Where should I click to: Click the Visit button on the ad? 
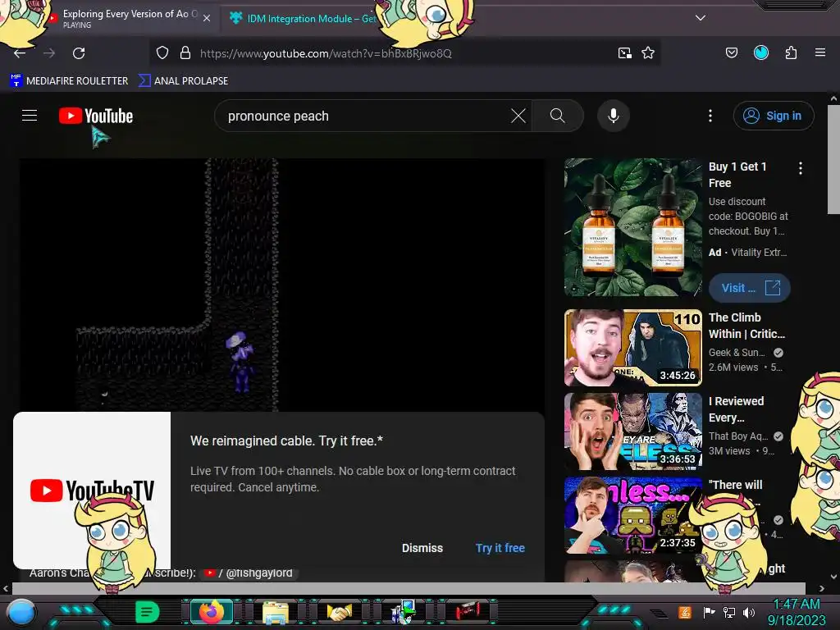[x=750, y=288]
